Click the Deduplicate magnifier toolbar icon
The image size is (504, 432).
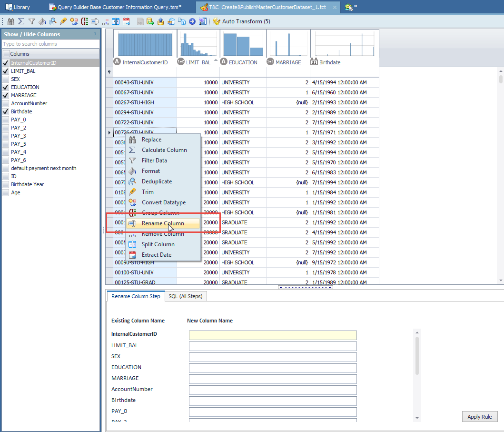point(53,21)
